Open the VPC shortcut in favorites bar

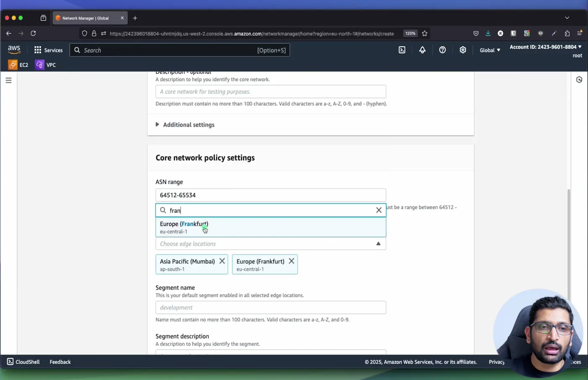coord(46,65)
